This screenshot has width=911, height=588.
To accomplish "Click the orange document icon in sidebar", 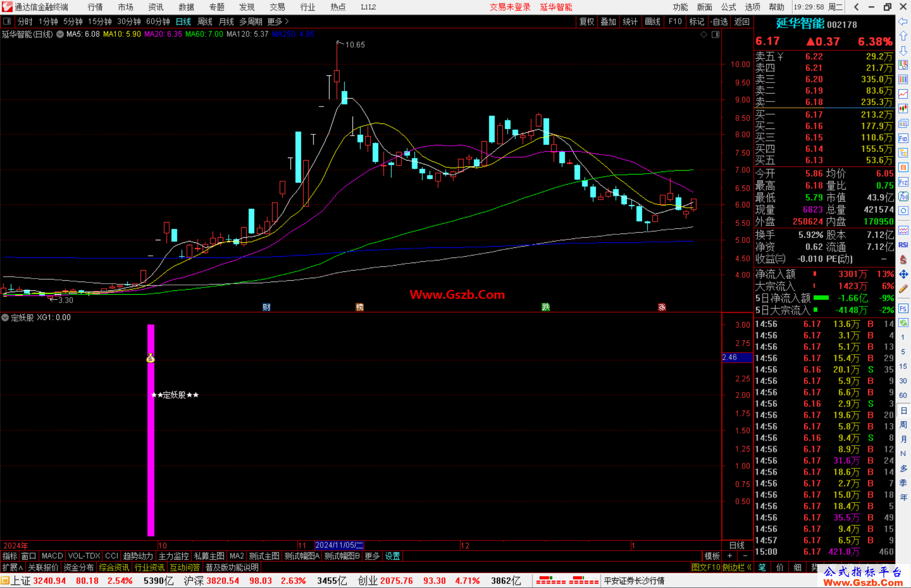I will (x=903, y=167).
